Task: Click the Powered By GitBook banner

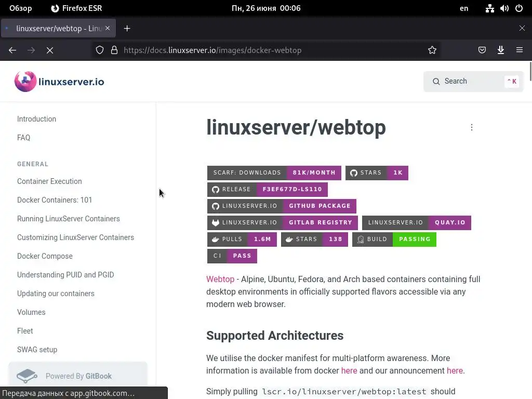Action: point(78,376)
